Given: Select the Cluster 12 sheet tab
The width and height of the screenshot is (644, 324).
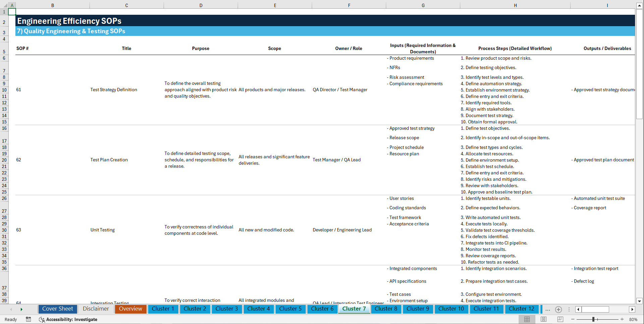Looking at the screenshot, I should click(x=522, y=309).
